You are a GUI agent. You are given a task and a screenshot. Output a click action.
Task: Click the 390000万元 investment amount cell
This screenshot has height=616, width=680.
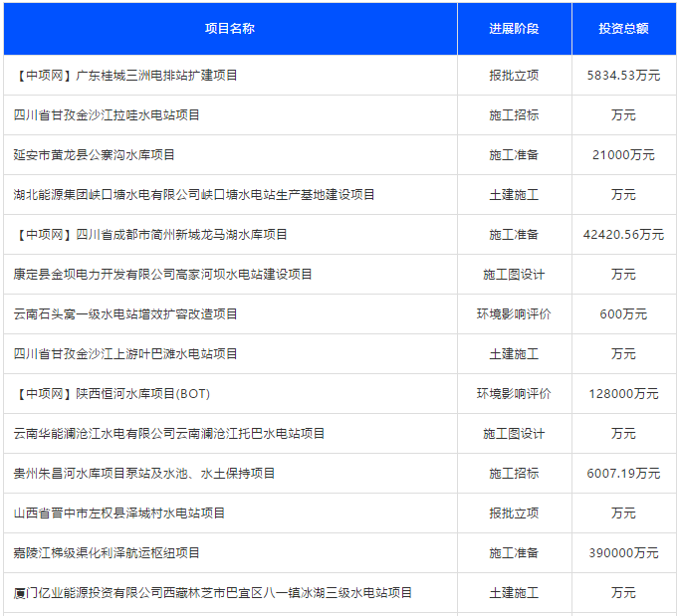click(x=623, y=553)
